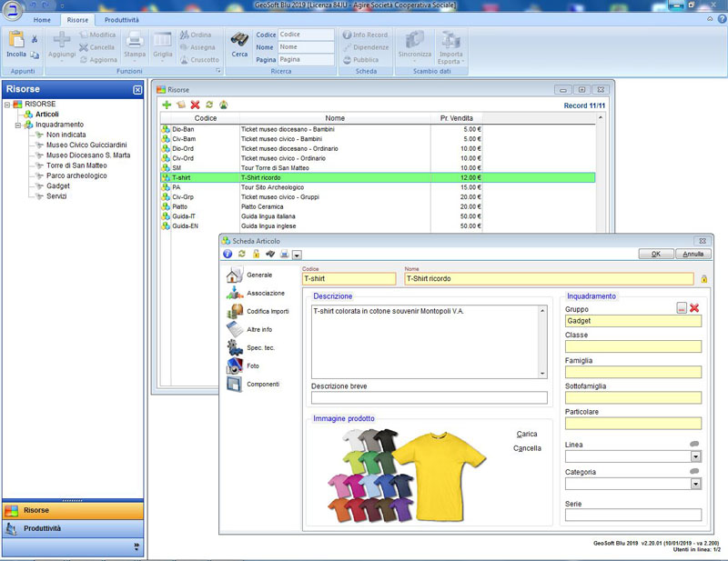
Task: Click the Cerca binoculars icon
Action: 239,41
